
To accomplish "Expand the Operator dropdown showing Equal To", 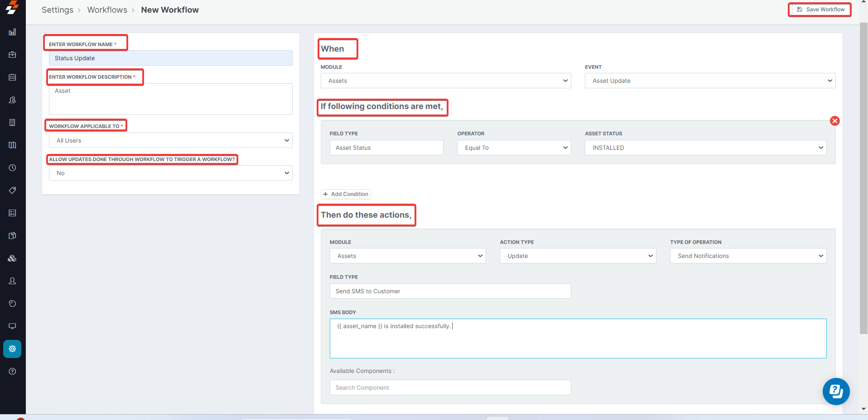I will [x=514, y=148].
